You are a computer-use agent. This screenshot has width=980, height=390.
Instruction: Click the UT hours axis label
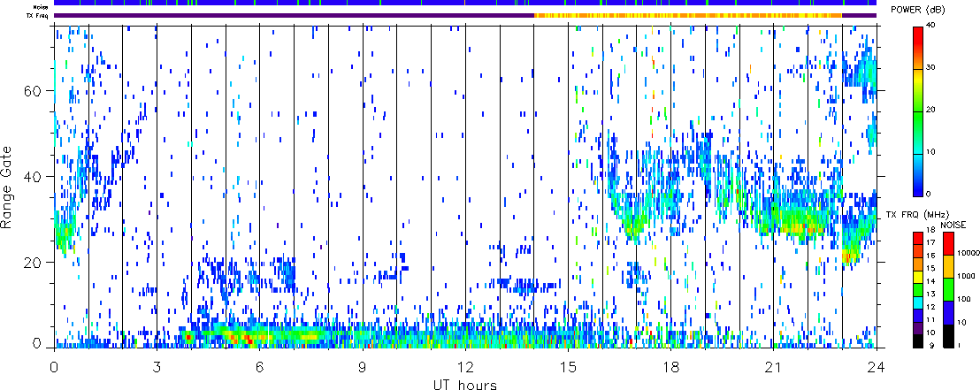(x=465, y=384)
